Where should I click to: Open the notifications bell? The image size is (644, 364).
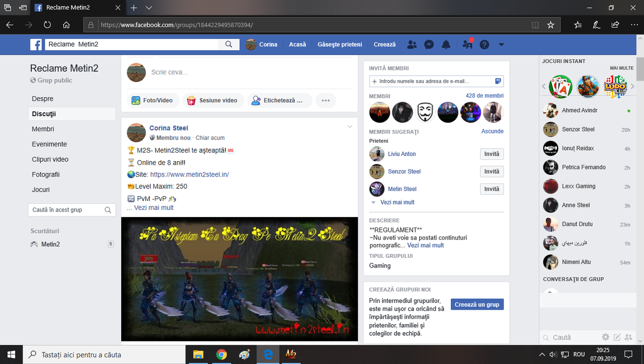click(446, 44)
